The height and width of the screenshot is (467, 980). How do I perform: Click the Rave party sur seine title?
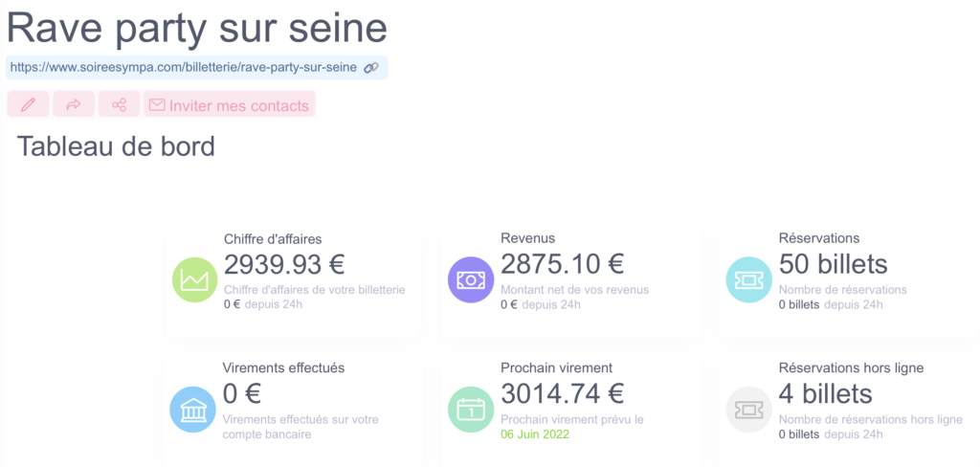[x=197, y=28]
